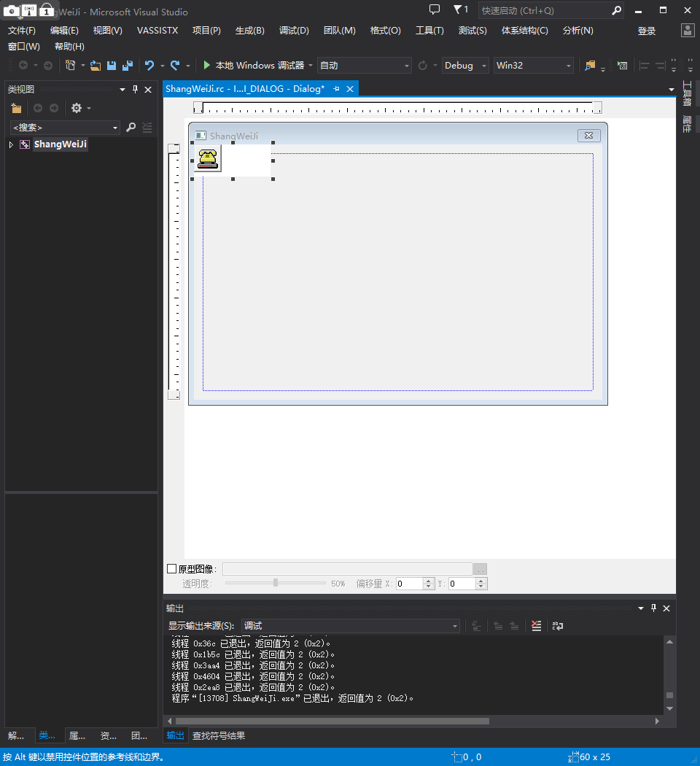Open the Class View search dropdown
Screen dimensions: 700x766
coord(115,128)
